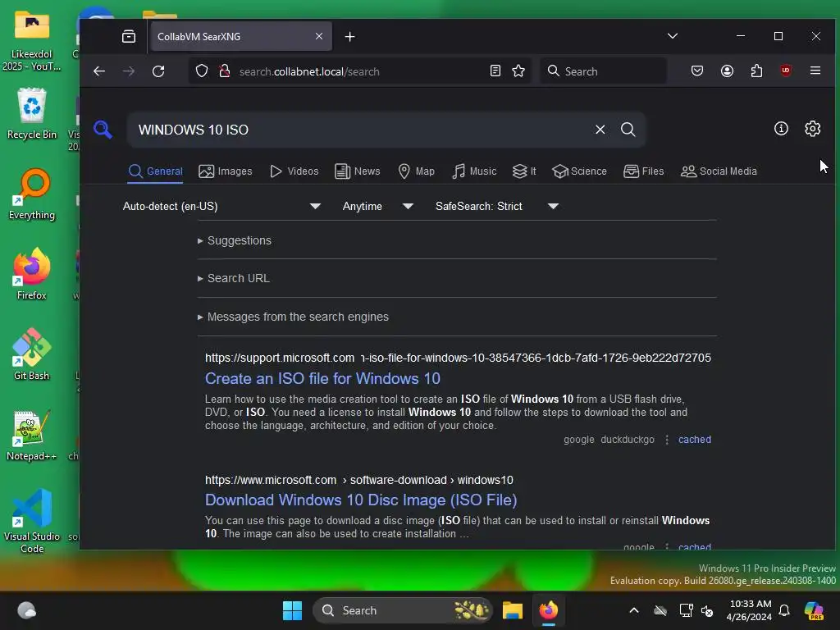Select the Everything desktop shortcut

coord(32,194)
